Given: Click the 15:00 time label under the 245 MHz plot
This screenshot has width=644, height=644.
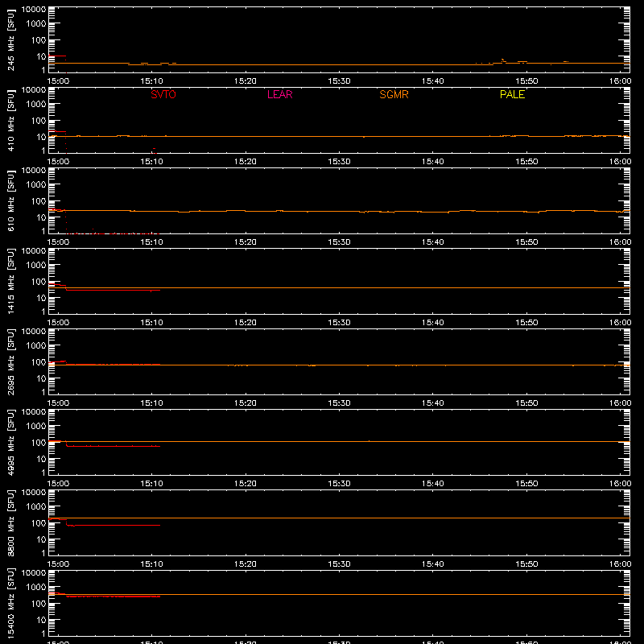Looking at the screenshot, I should 58,81.
